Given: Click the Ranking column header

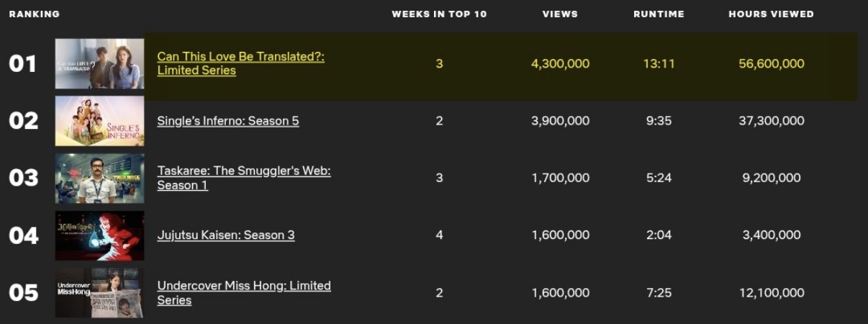Looking at the screenshot, I should point(34,14).
